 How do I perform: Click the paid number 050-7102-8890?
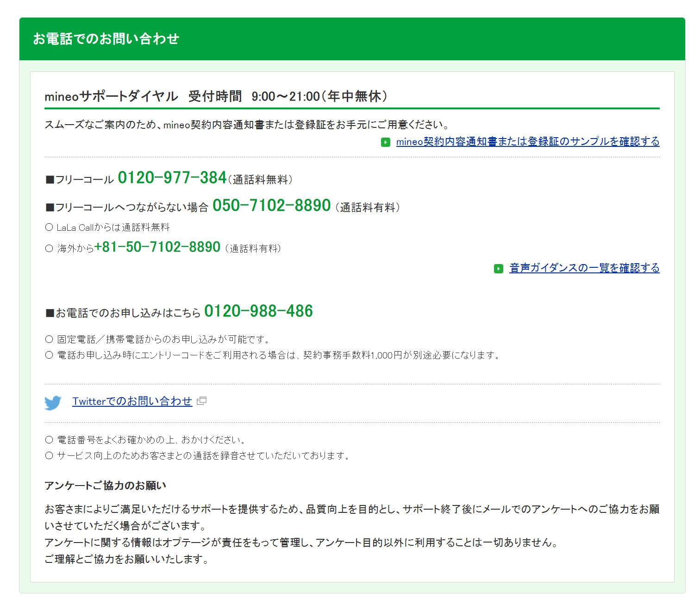click(272, 206)
